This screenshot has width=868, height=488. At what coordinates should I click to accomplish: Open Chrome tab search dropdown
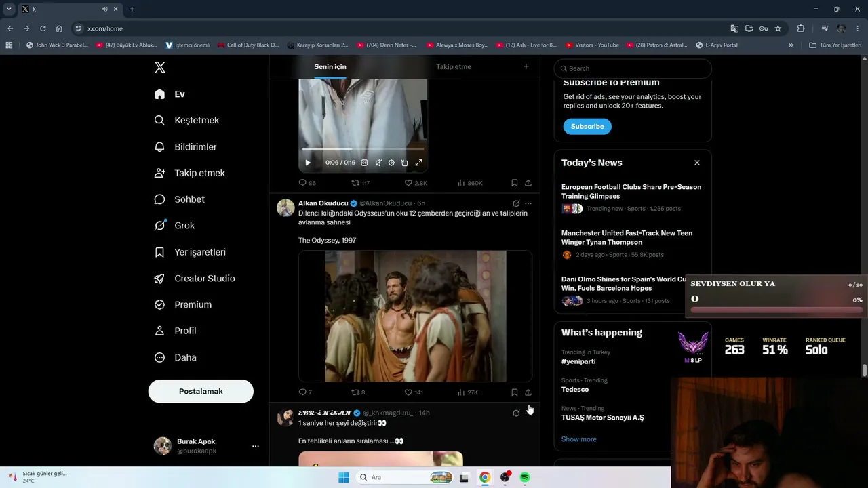pyautogui.click(x=9, y=9)
